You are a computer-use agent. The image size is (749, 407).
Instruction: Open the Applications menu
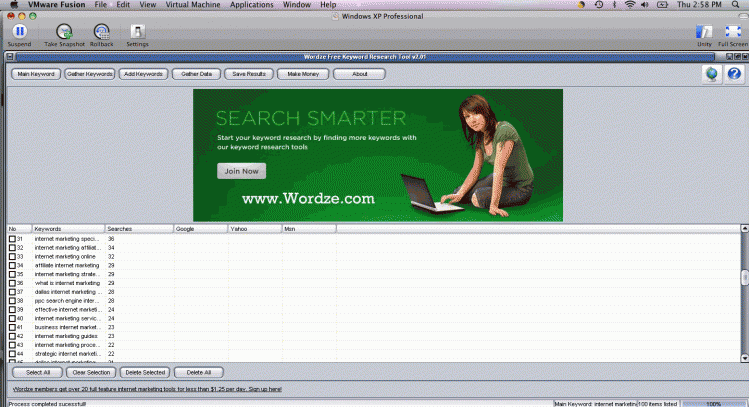[x=252, y=4]
